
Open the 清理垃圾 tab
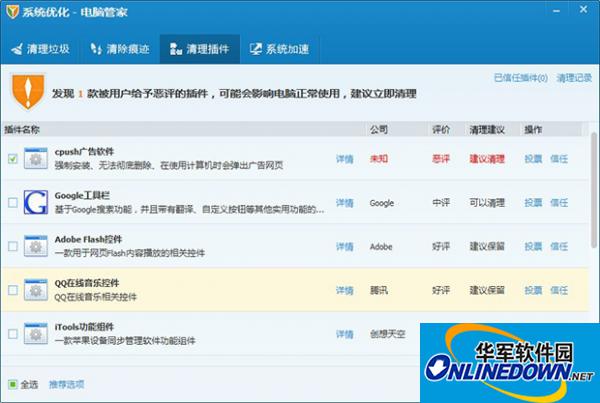[x=40, y=49]
